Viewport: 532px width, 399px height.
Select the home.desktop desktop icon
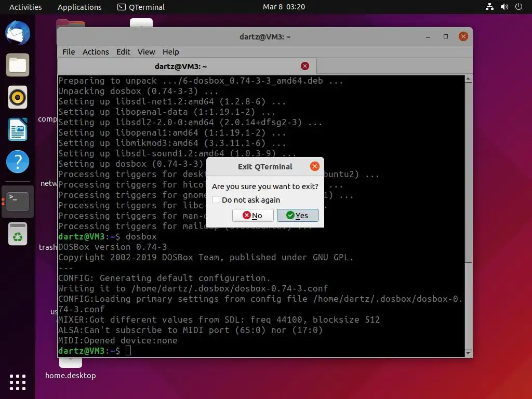pos(71,368)
